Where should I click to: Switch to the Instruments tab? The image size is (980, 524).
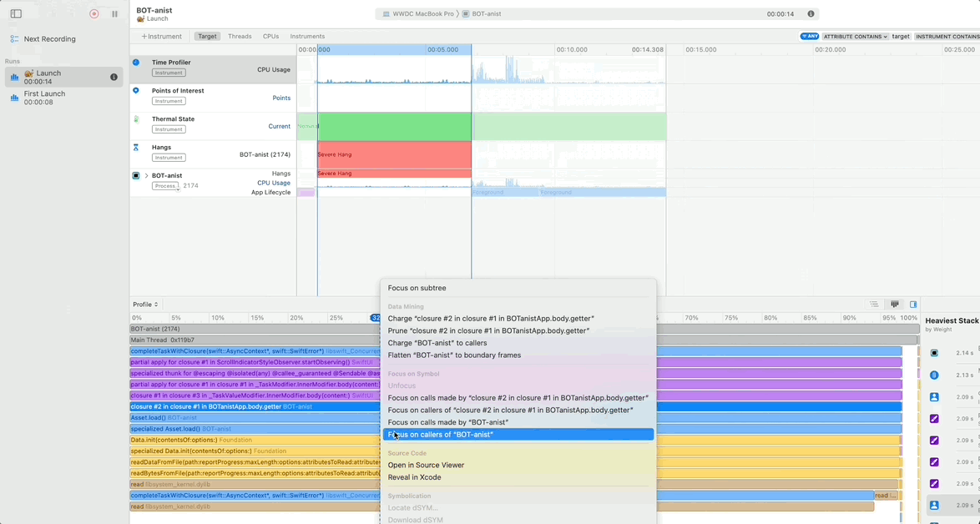click(307, 36)
